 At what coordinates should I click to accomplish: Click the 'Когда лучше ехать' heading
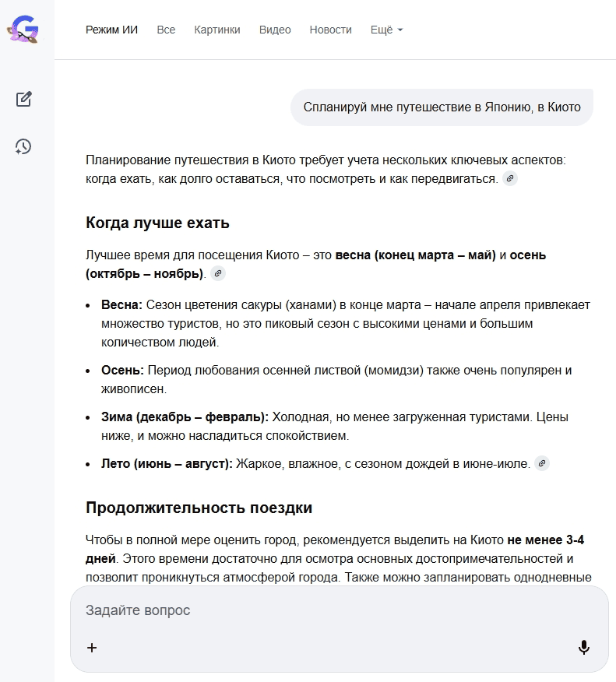[x=157, y=223]
